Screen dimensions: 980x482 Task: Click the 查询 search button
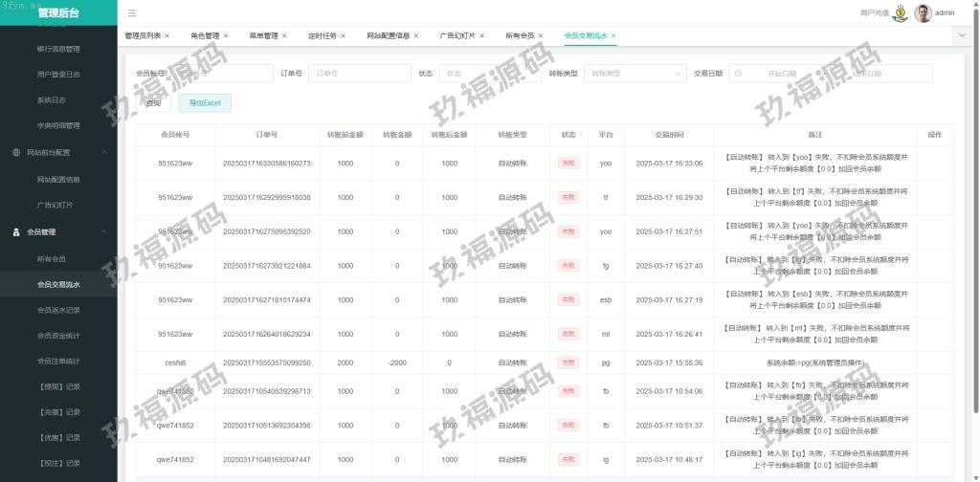tap(153, 102)
